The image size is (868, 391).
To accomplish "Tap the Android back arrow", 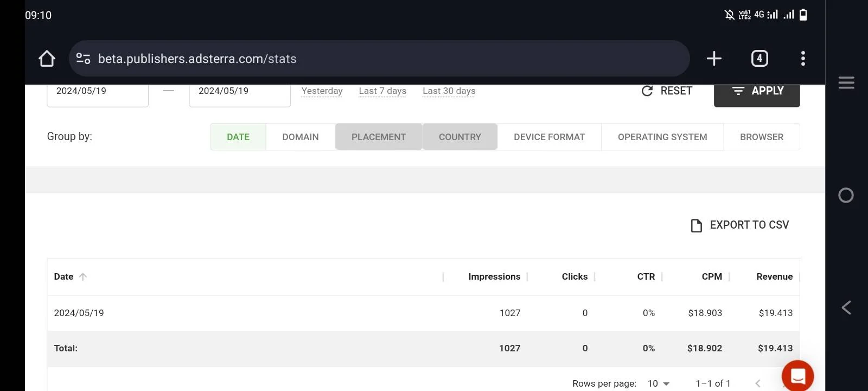I will coord(846,308).
